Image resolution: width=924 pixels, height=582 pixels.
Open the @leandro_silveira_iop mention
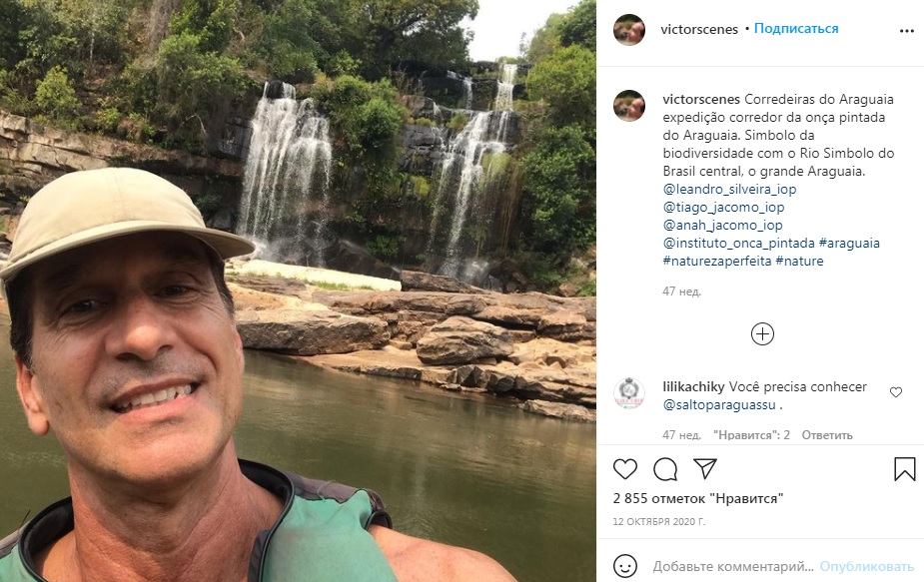click(729, 189)
